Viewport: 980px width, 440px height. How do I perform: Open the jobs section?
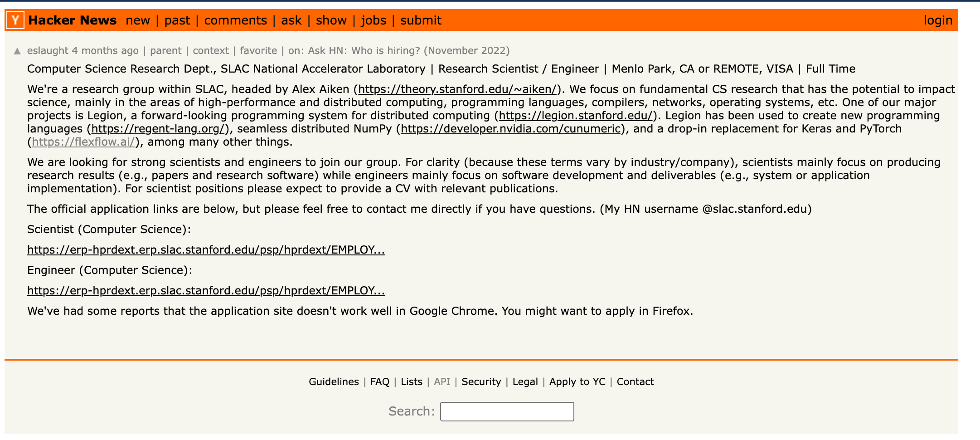point(374,20)
